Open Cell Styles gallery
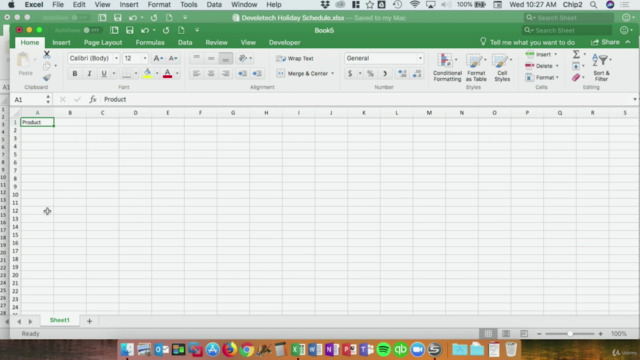640x360 pixels. pyautogui.click(x=502, y=67)
